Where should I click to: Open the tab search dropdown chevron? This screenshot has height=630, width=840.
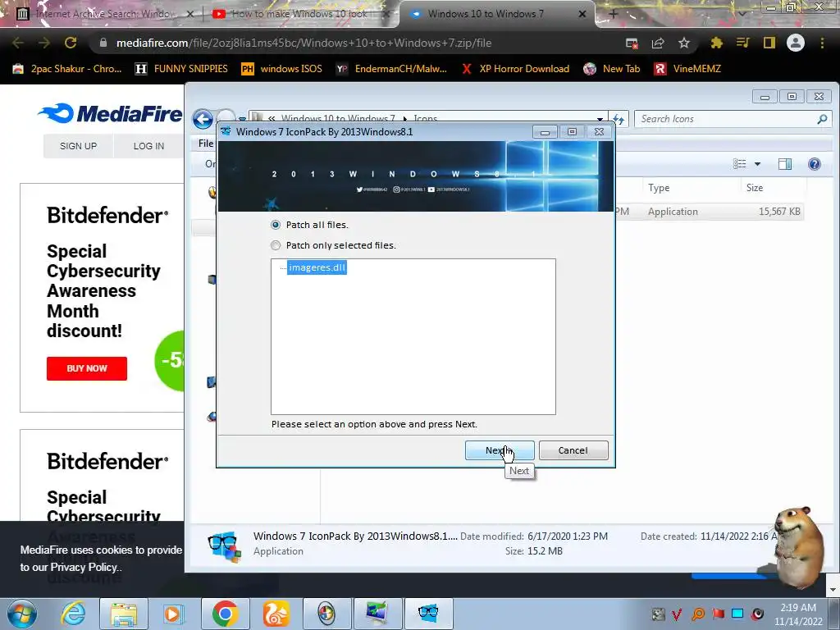tap(742, 14)
